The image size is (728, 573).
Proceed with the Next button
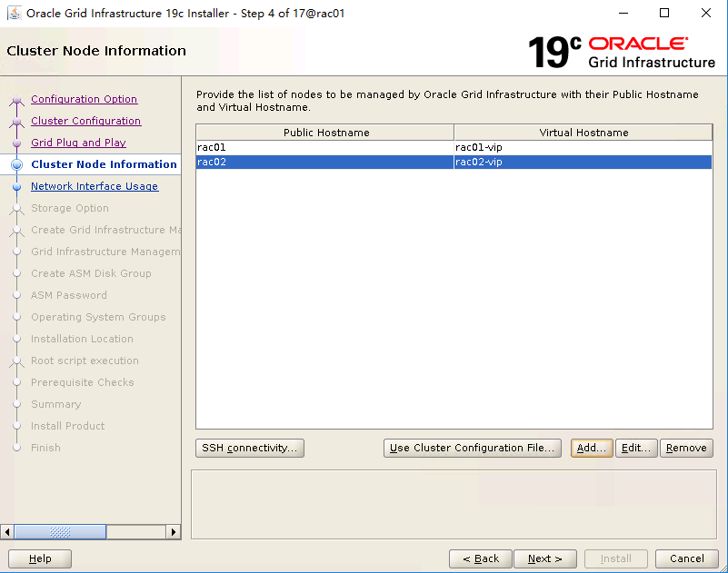pyautogui.click(x=545, y=558)
